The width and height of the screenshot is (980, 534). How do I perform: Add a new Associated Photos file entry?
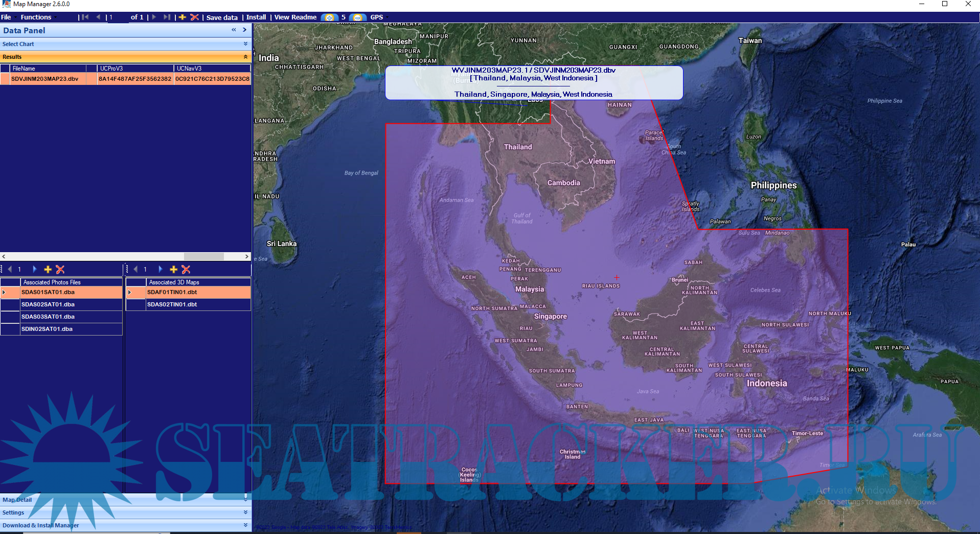tap(48, 269)
